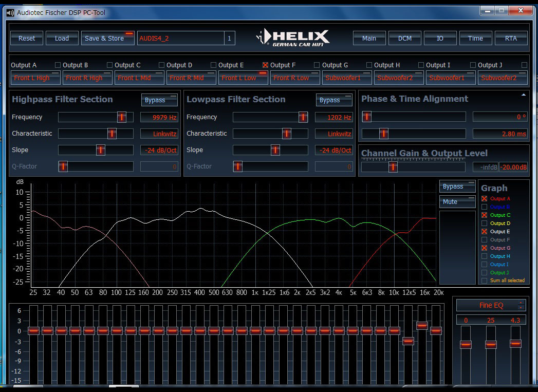
Task: Enable Output B in the Graph list
Action: click(484, 207)
